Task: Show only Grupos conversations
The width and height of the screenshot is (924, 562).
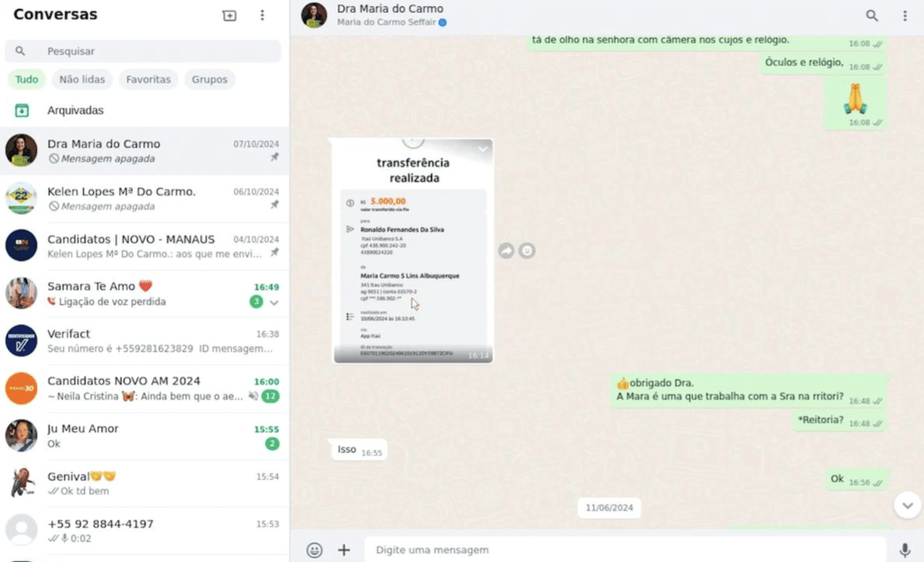Action: 209,79
